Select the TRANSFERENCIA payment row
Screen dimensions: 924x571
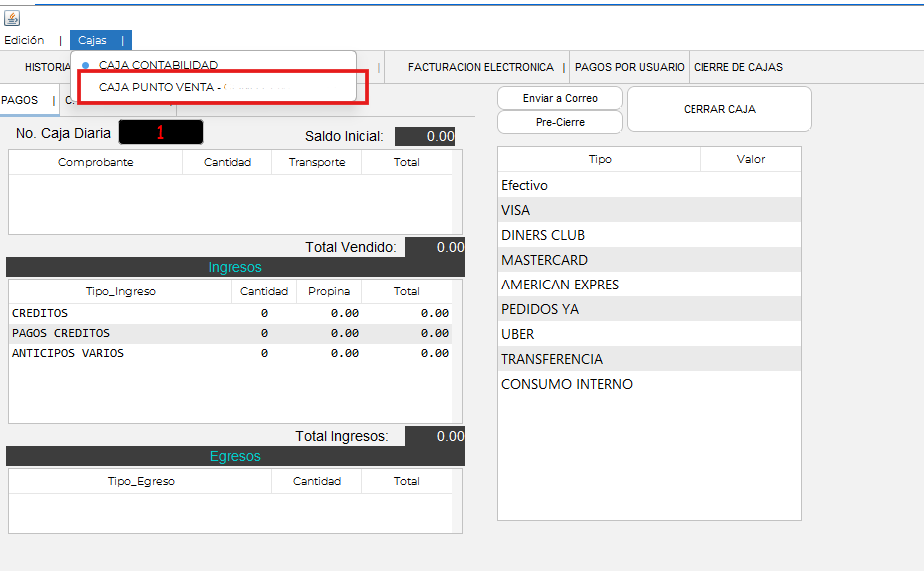coord(649,359)
